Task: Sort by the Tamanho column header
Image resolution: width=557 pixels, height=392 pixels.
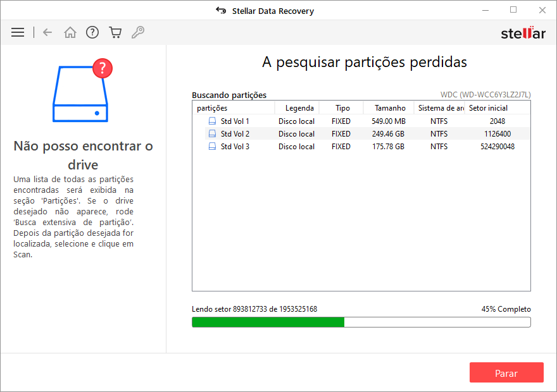Action: coord(389,108)
